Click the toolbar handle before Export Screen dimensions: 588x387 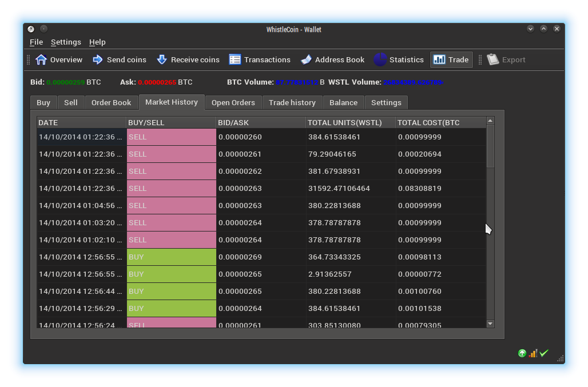click(480, 59)
